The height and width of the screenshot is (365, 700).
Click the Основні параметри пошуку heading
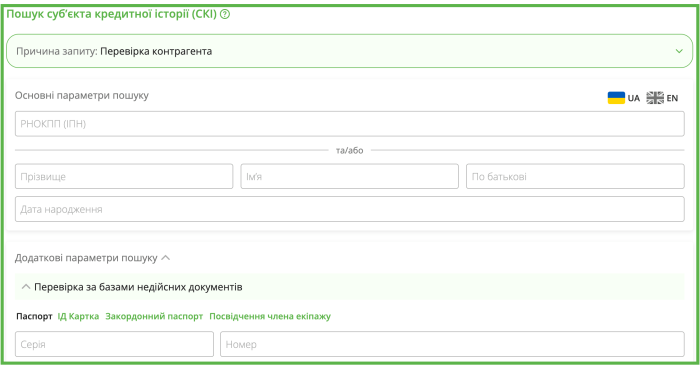pyautogui.click(x=82, y=95)
